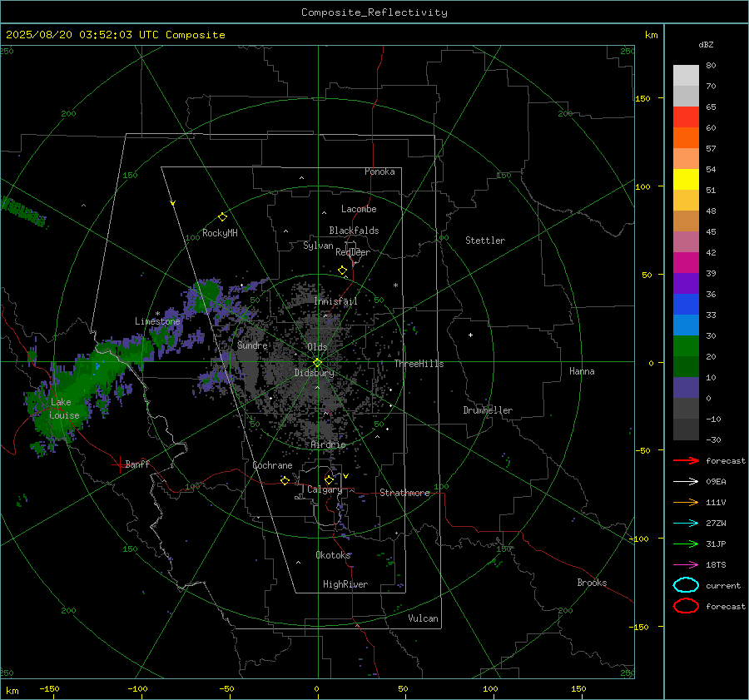Click the RedDeer city label
Viewport: 749px width, 700px height.
pyautogui.click(x=353, y=252)
